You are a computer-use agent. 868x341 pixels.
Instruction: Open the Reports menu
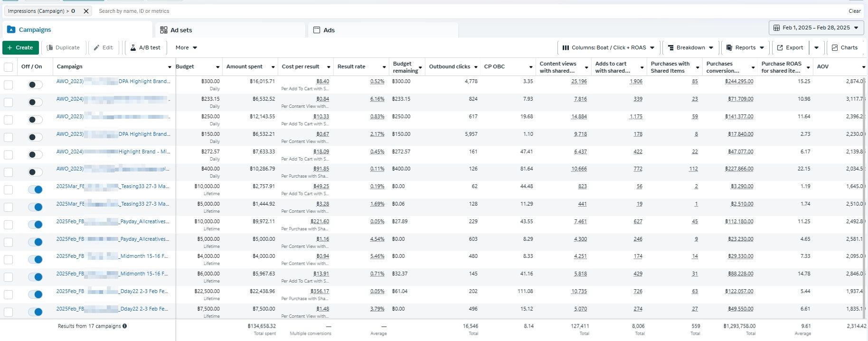click(x=745, y=47)
